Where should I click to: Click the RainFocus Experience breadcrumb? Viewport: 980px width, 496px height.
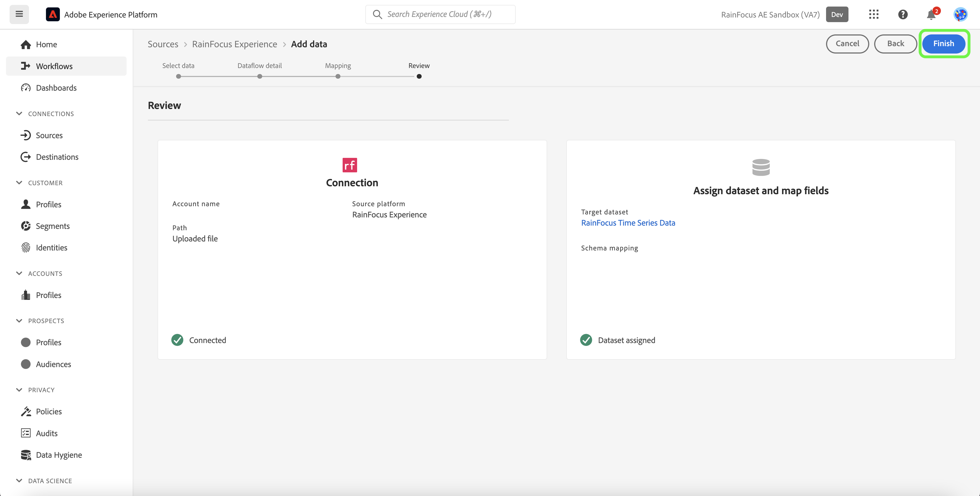234,44
